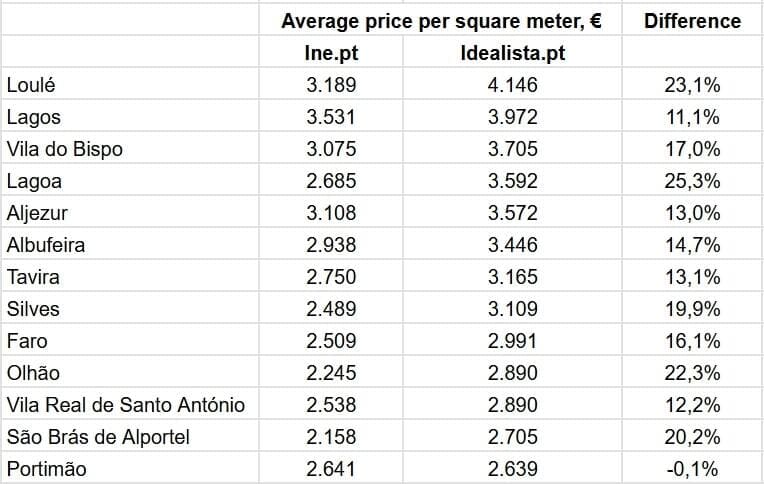Select Silves difference value 19,9%
764x484 pixels.
692,309
